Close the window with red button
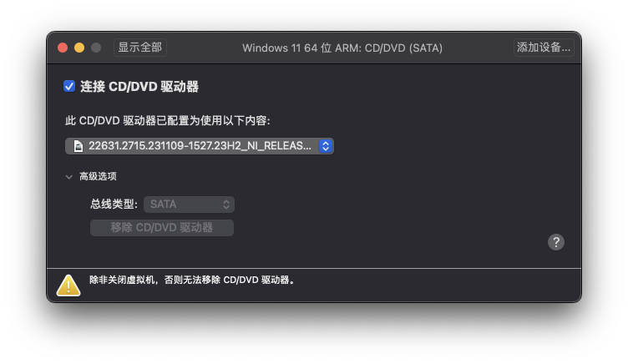This screenshot has width=628, height=364. pyautogui.click(x=63, y=48)
